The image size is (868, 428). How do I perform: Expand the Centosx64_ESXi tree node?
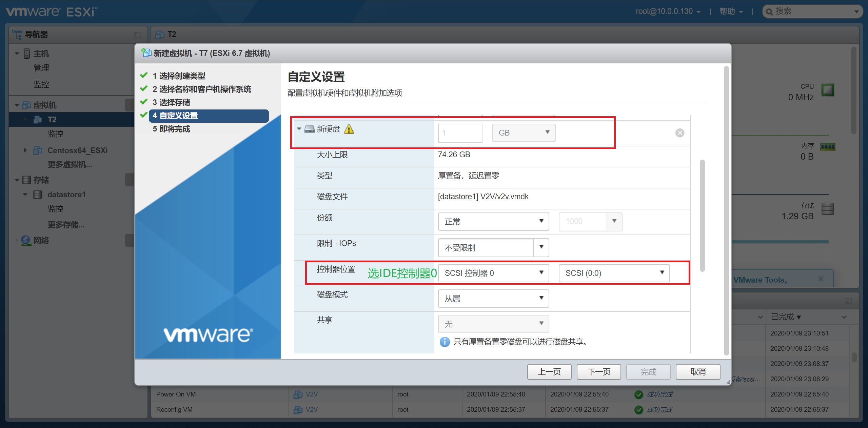[x=25, y=150]
